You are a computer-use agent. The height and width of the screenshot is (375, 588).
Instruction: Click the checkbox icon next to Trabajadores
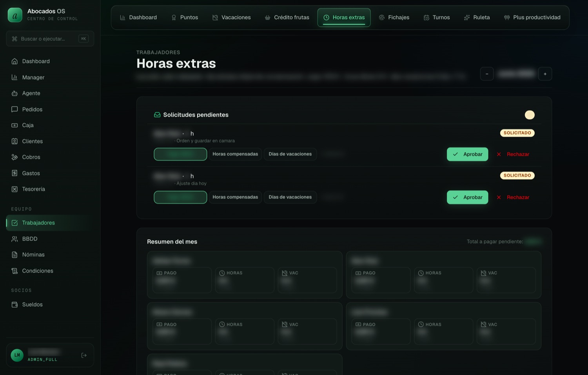point(15,223)
